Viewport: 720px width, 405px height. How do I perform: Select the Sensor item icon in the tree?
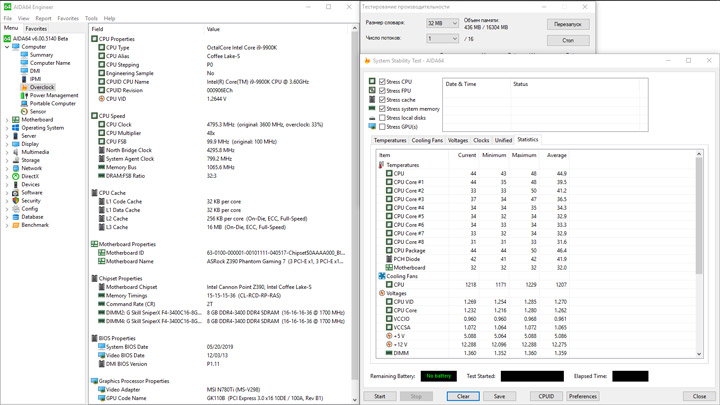(x=25, y=112)
